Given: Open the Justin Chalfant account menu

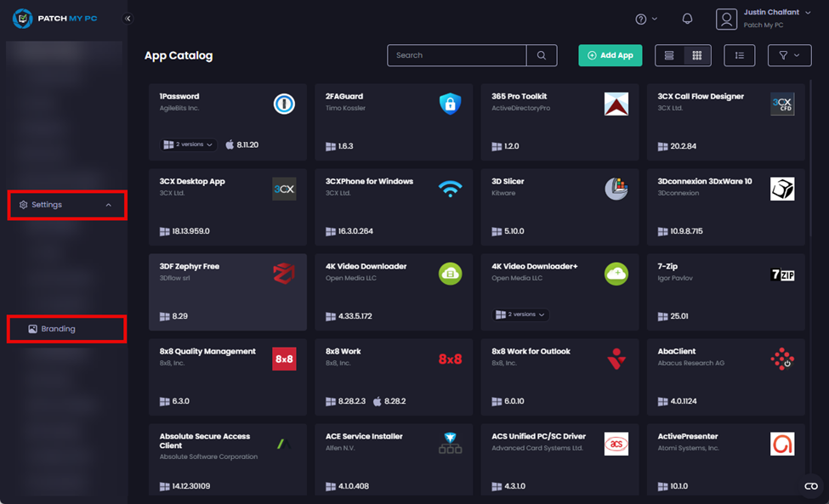Looking at the screenshot, I should (x=764, y=19).
